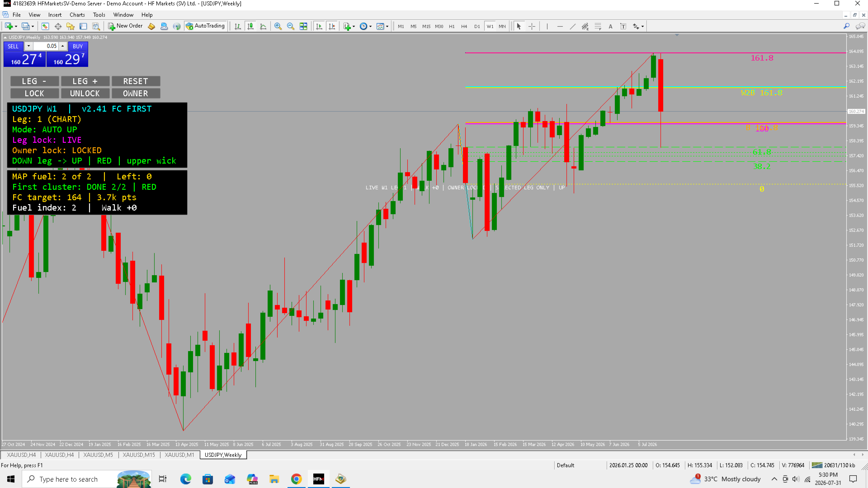Image resolution: width=868 pixels, height=488 pixels.
Task: Select the Cursor pointer tool
Action: [519, 26]
